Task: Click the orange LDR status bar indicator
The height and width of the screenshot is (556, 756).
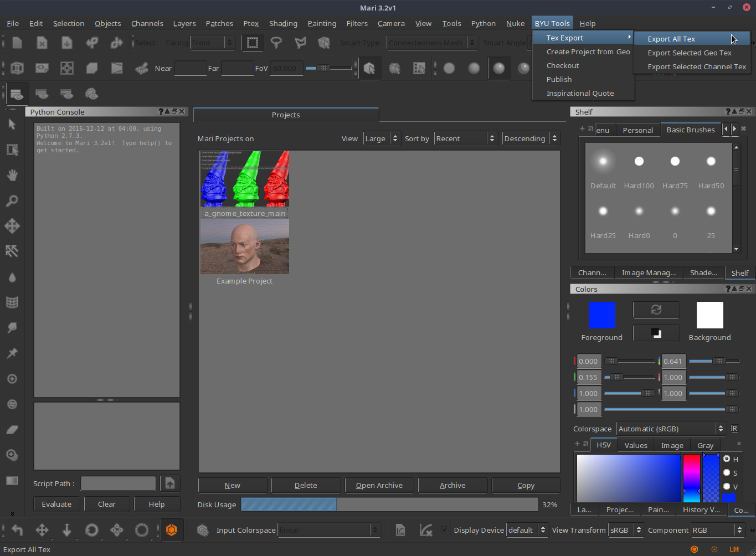Action: [734, 549]
